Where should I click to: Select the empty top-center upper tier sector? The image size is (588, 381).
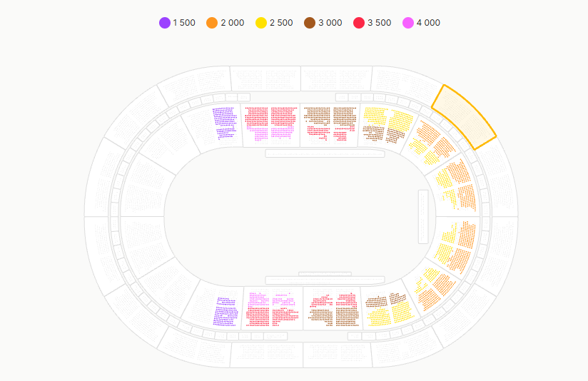(265, 78)
